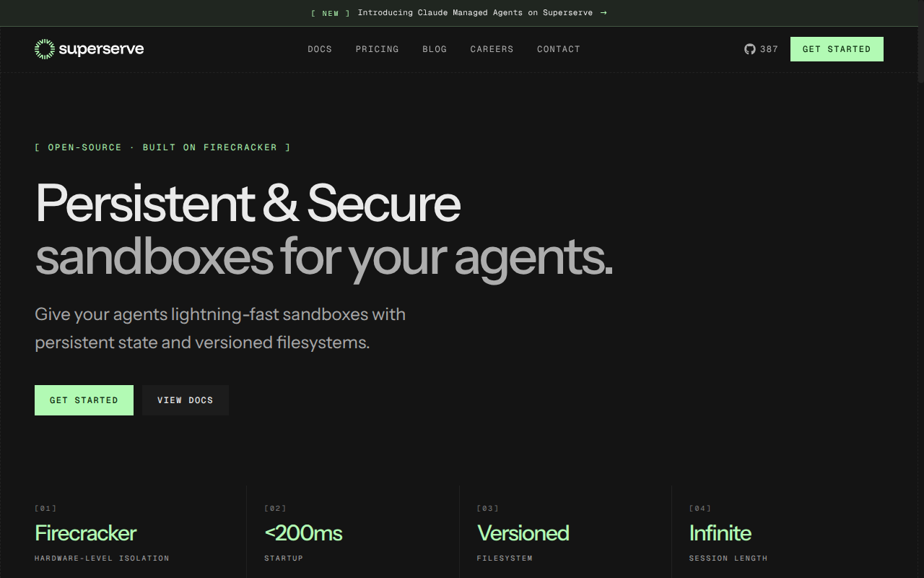This screenshot has width=924, height=578.
Task: Select Contact in the navigation bar
Action: coord(559,49)
